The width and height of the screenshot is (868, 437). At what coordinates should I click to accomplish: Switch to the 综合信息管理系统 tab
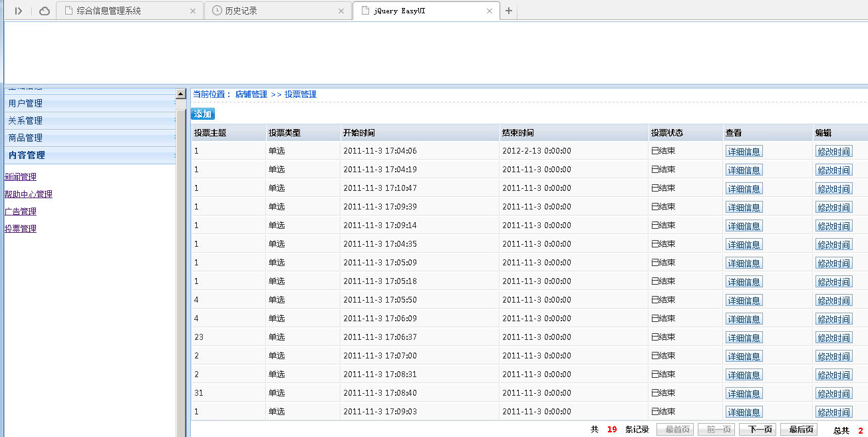click(130, 11)
